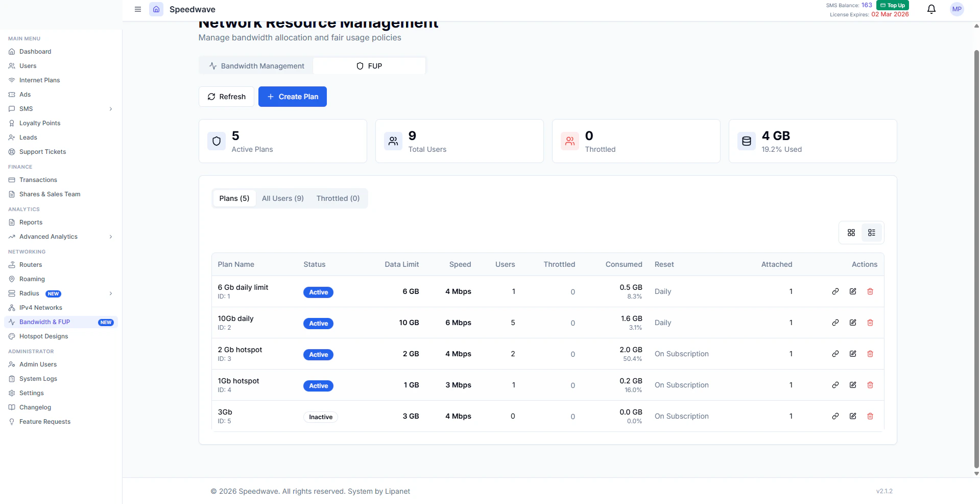This screenshot has width=980, height=504.
Task: Click the Top Up button
Action: click(x=893, y=5)
